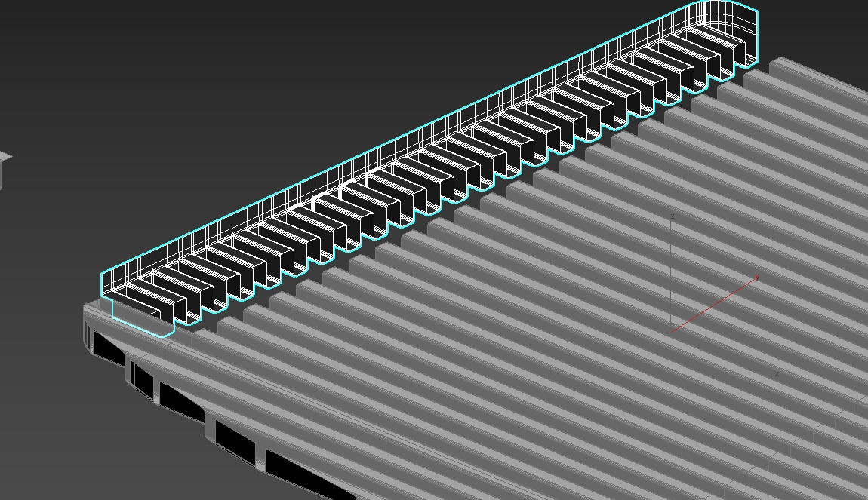Click the Z label atop the vertical axis
This screenshot has width=868, height=500.
[x=672, y=216]
